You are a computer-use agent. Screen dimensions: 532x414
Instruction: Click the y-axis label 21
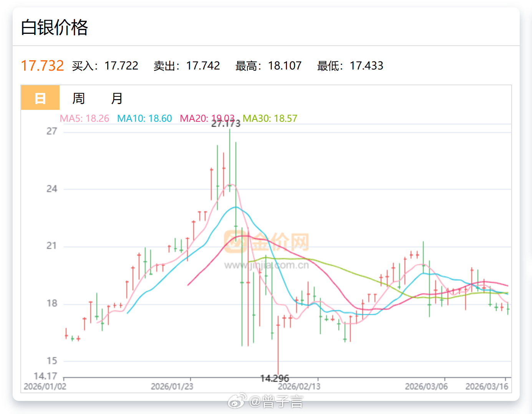[x=52, y=246]
